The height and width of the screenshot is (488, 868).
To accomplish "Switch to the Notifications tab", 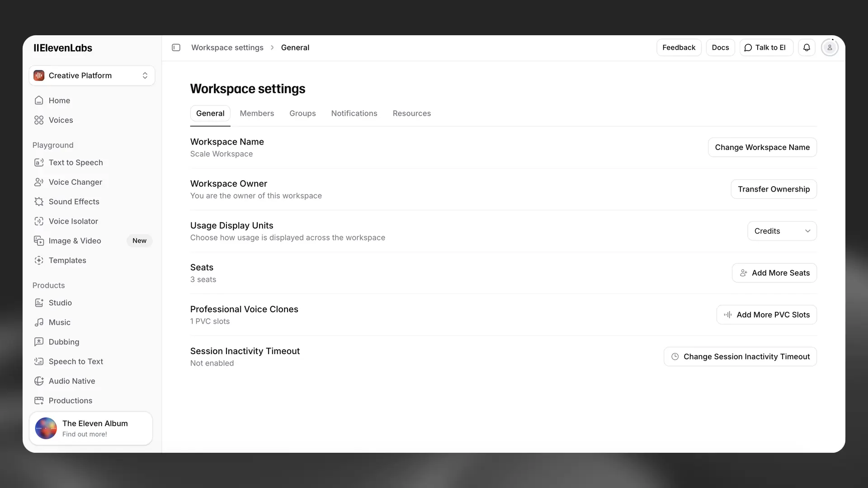I will coord(354,113).
